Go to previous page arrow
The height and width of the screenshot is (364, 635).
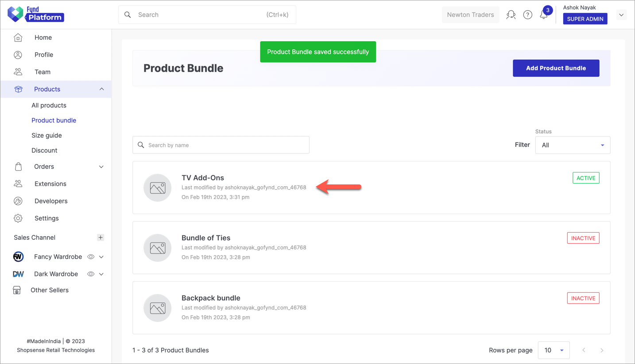pyautogui.click(x=584, y=350)
